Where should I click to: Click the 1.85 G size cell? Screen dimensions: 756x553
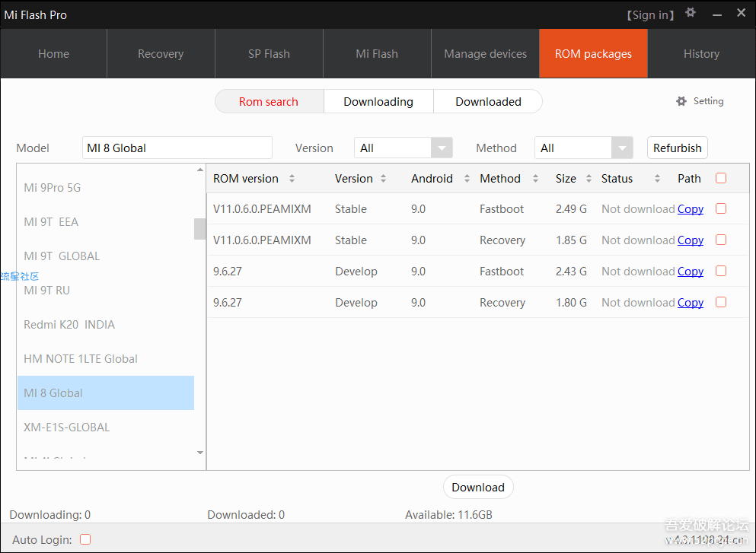571,240
